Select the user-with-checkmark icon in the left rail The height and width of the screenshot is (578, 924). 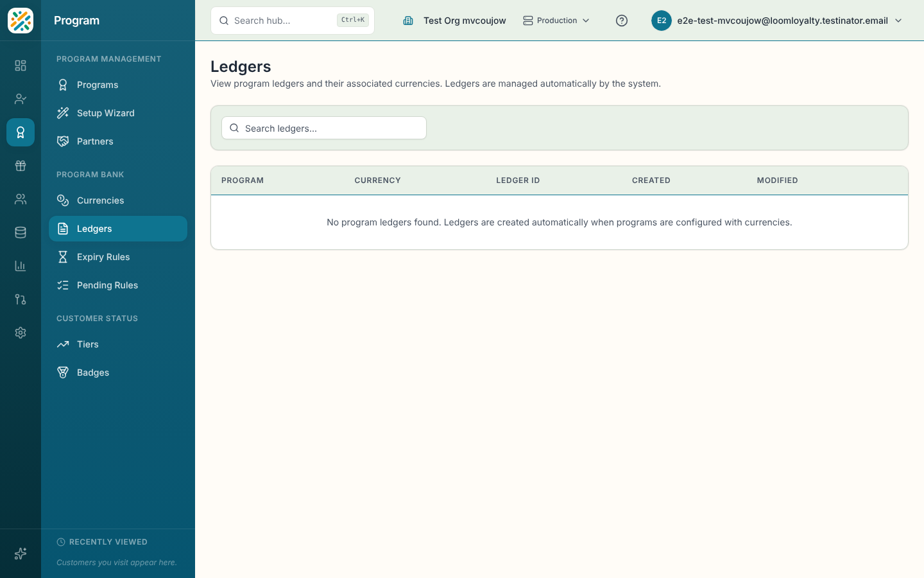(21, 99)
